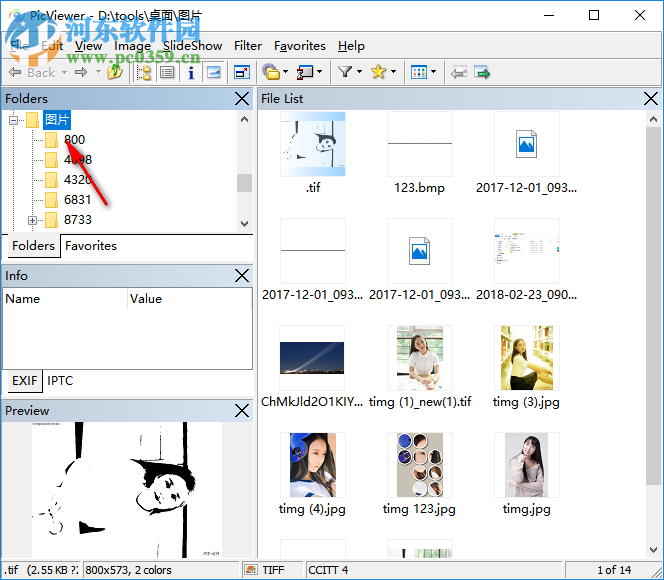Switch to the Folders tab

tap(33, 246)
